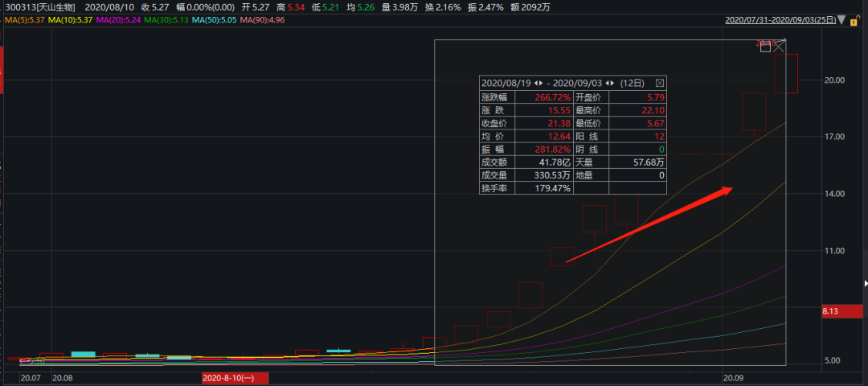Click the square icon atop the selection box
Viewport: 868px width, 386px height.
765,47
